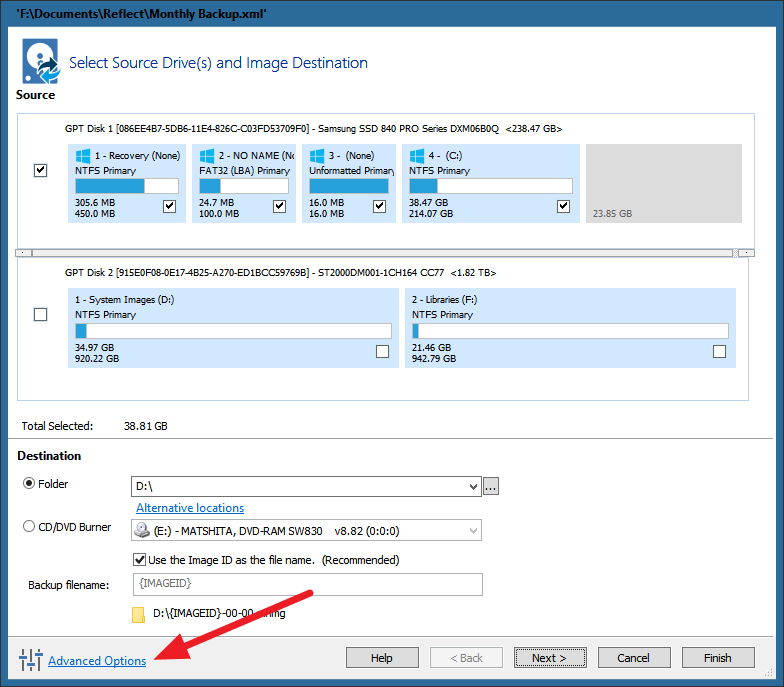Click Libraries (F:) usage bar
Image resolution: width=784 pixels, height=687 pixels.
[570, 331]
